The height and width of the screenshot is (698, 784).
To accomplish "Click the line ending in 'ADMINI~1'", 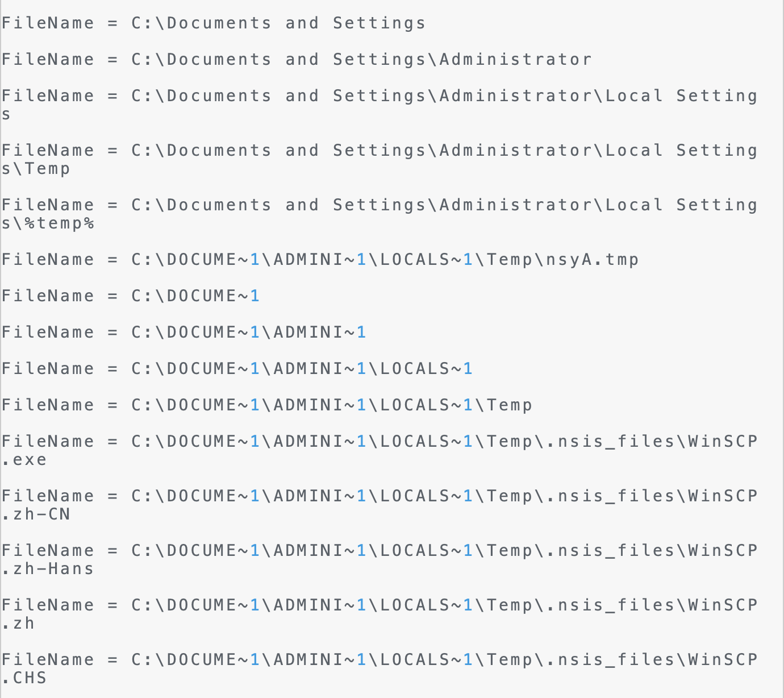I will pos(184,333).
